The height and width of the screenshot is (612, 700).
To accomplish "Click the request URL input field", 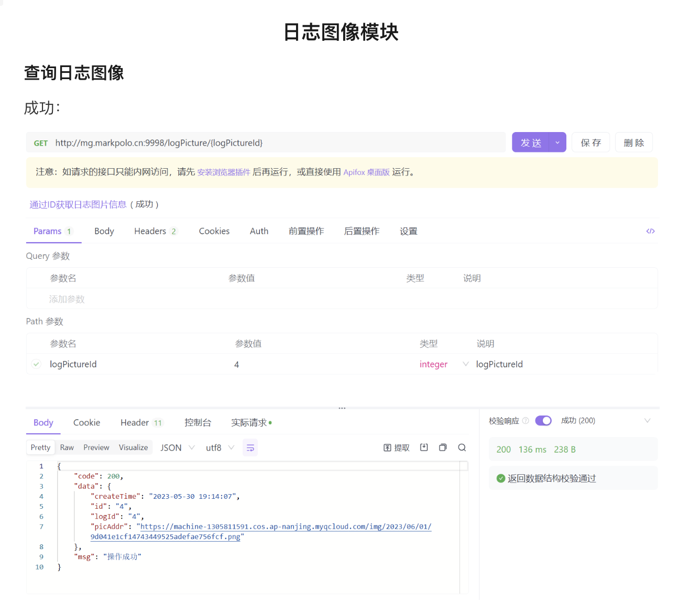I will (272, 143).
